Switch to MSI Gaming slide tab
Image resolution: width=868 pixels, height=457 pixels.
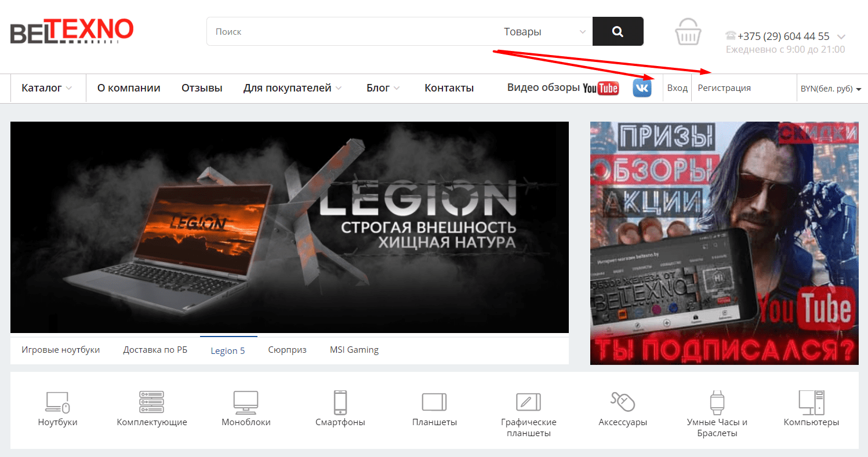tap(354, 350)
